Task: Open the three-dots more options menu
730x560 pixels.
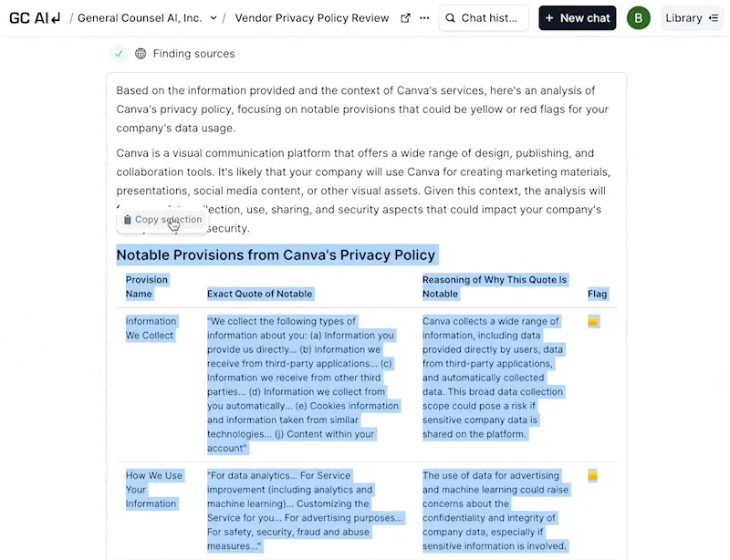Action: pyautogui.click(x=424, y=18)
